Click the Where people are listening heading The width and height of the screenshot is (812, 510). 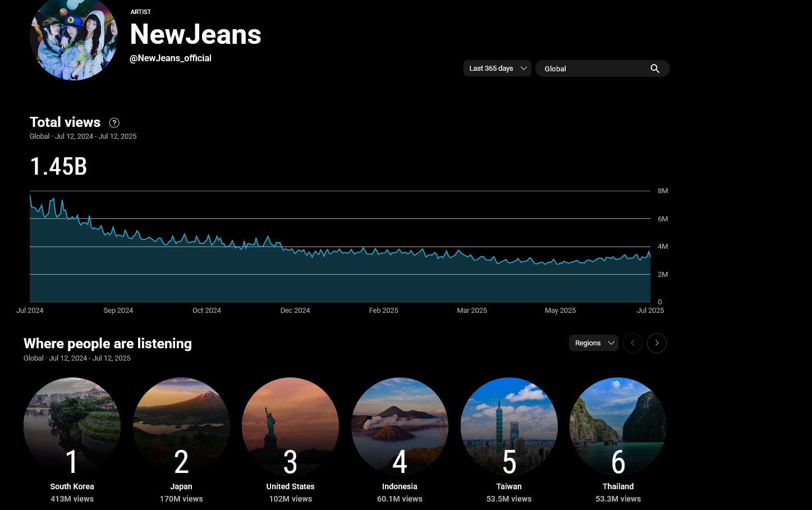coord(108,344)
